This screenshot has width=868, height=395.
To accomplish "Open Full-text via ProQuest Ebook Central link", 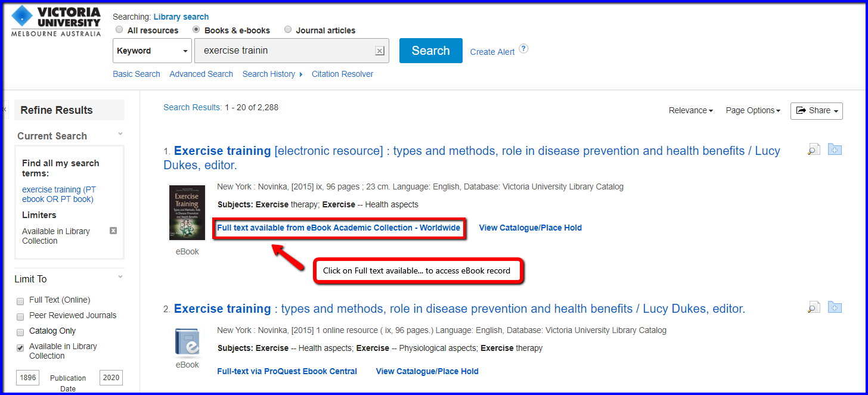I will [x=287, y=371].
